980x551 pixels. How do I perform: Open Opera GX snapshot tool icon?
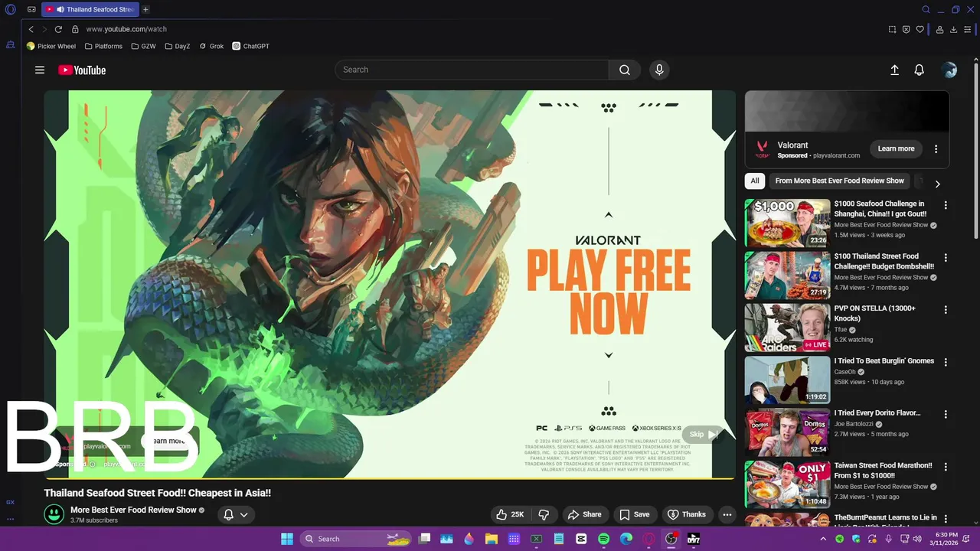click(892, 29)
